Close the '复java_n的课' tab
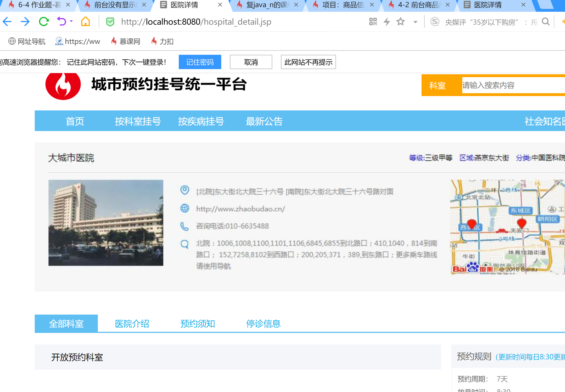 click(296, 5)
